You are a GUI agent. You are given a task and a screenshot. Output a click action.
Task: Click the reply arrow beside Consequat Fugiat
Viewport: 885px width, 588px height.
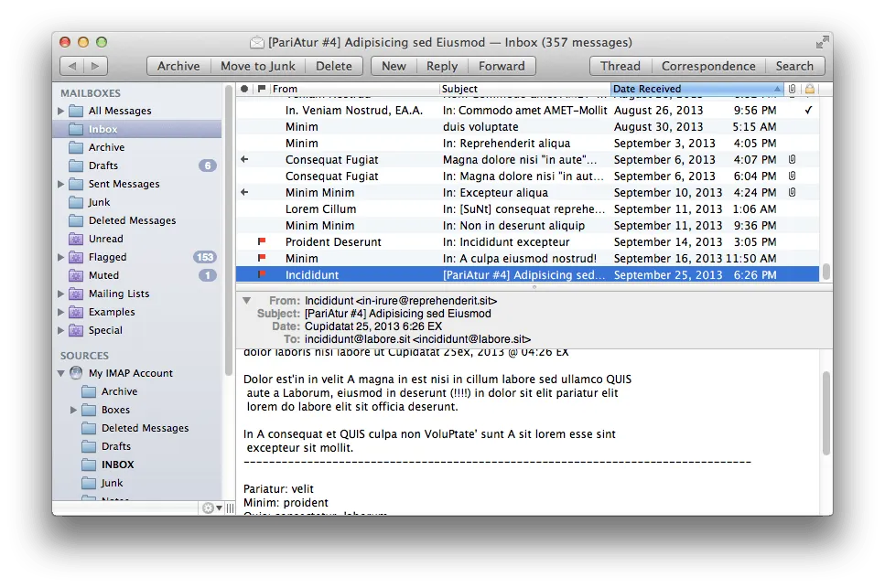[x=243, y=159]
